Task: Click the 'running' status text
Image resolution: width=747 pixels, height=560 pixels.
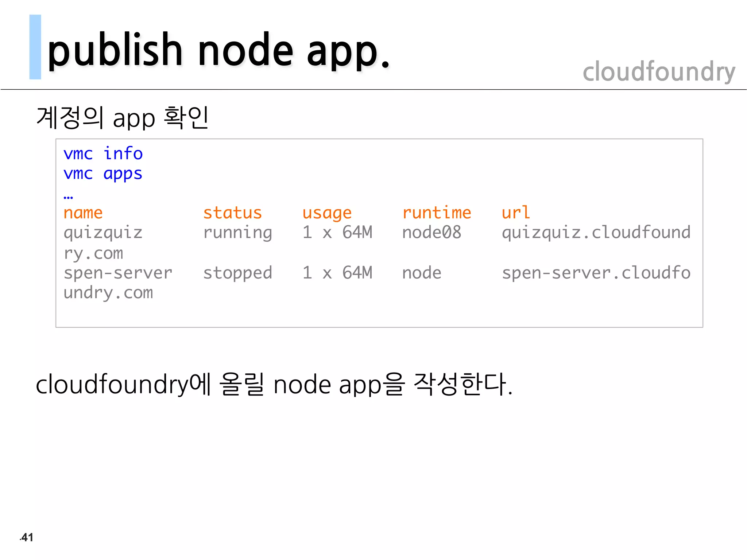Action: tap(237, 233)
